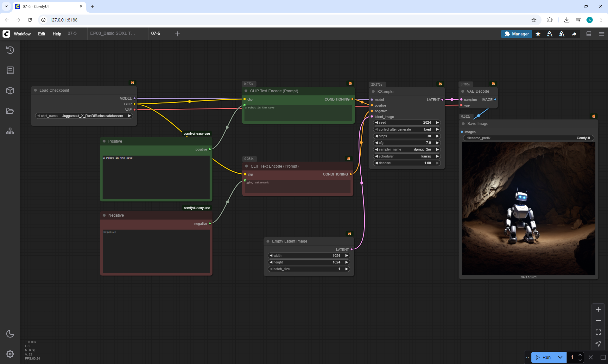Collapse the KSampler node with its dot
This screenshot has width=608, height=364.
[x=373, y=92]
